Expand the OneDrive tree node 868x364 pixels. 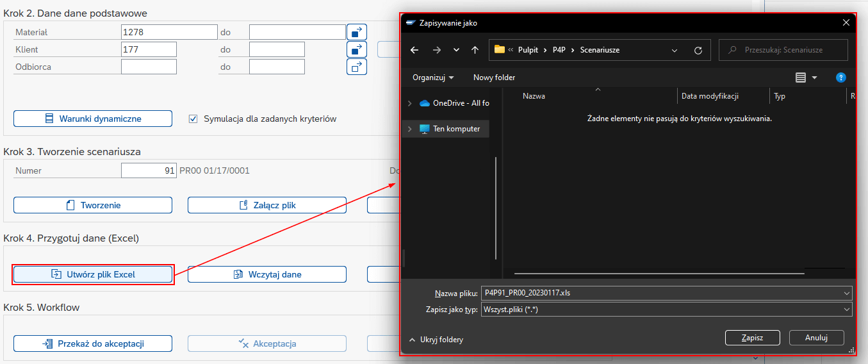pos(410,103)
